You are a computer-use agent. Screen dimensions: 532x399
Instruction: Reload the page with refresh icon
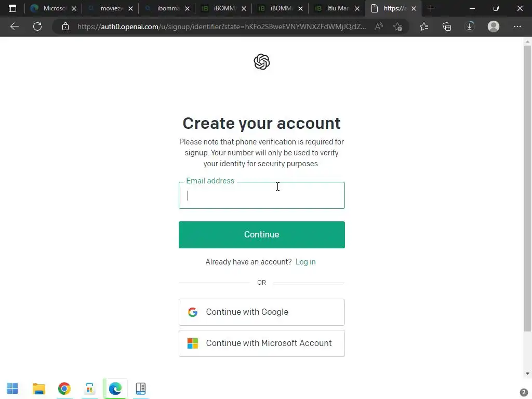[x=37, y=26]
